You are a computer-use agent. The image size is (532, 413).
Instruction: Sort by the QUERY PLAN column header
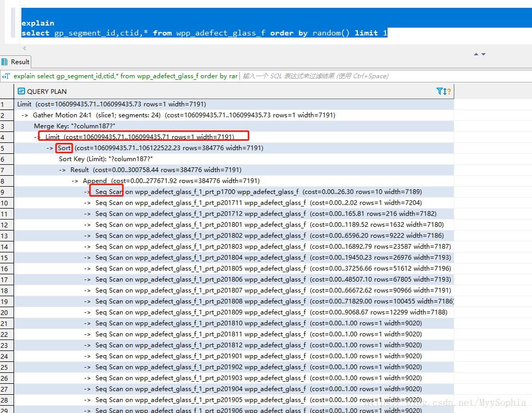click(234, 91)
